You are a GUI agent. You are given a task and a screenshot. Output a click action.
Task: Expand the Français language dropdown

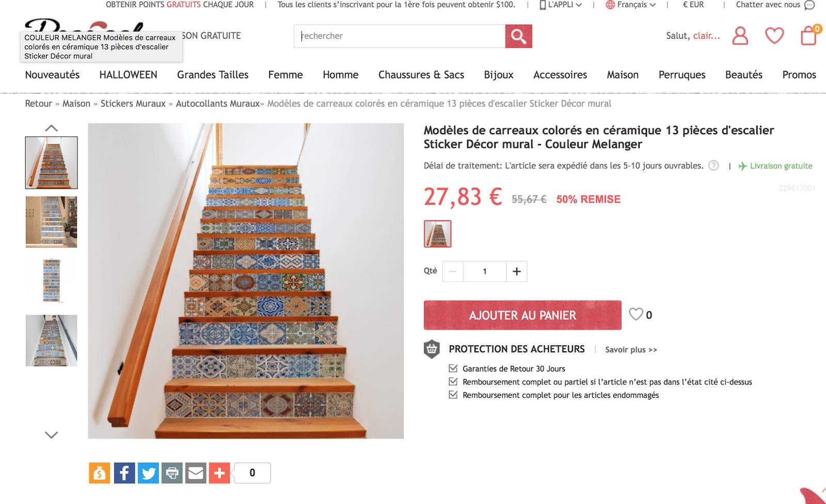tap(630, 5)
